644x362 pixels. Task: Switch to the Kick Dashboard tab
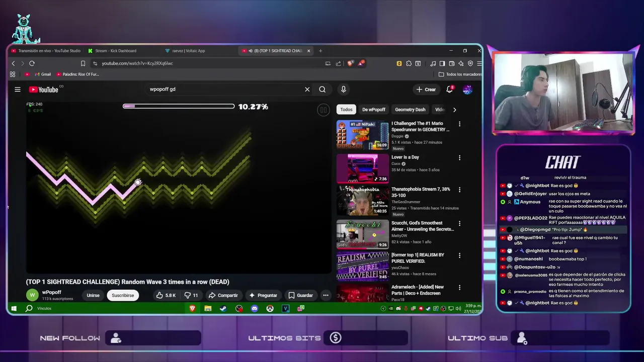[x=116, y=51]
